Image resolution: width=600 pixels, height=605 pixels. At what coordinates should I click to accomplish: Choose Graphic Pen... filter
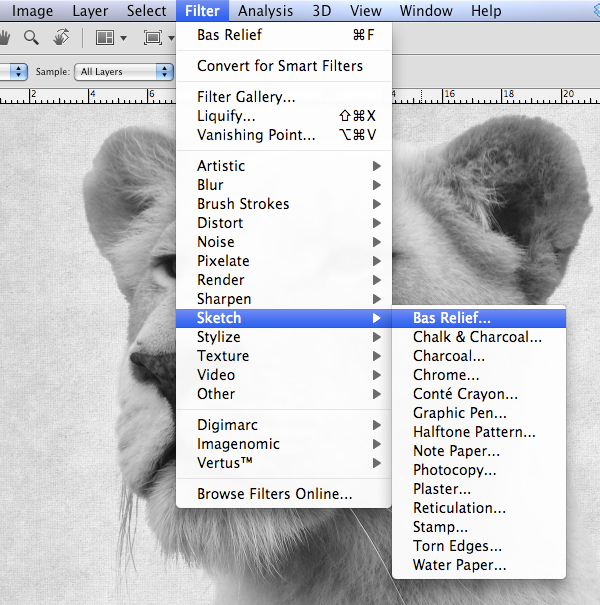point(479,413)
